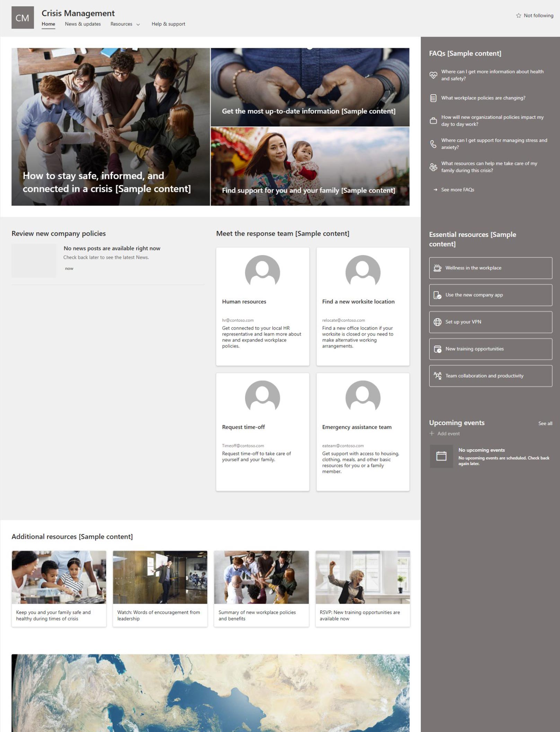Click the people icon in Team collaboration and productivity
Image resolution: width=560 pixels, height=732 pixels.
coord(438,376)
